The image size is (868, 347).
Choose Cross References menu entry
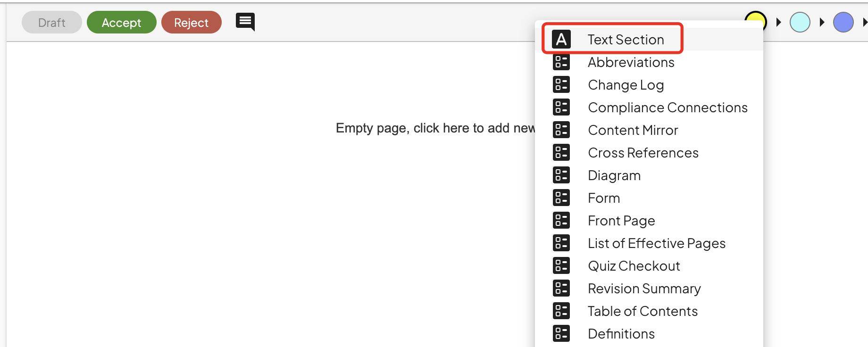[x=643, y=152]
